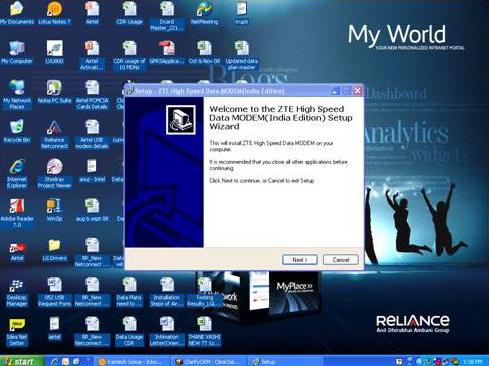This screenshot has height=366, width=489.
Task: Switch to the Inbox taskbar window
Action: (x=132, y=362)
